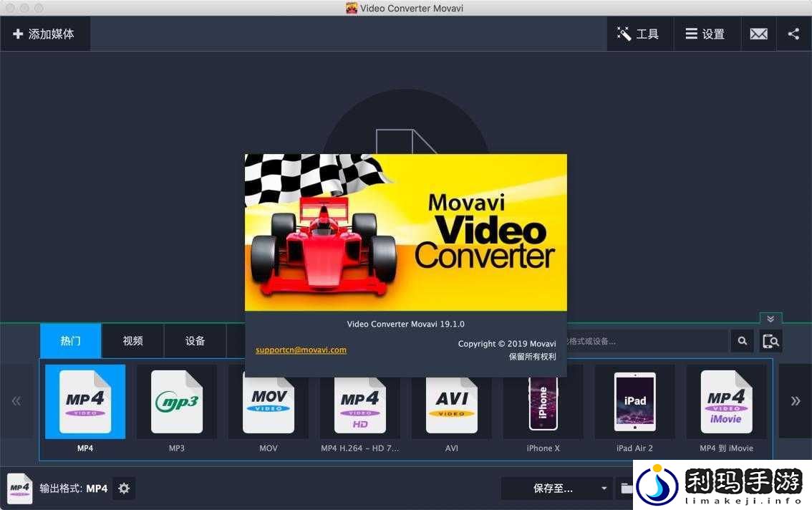Click the Add Media (添加媒体) button

(44, 34)
